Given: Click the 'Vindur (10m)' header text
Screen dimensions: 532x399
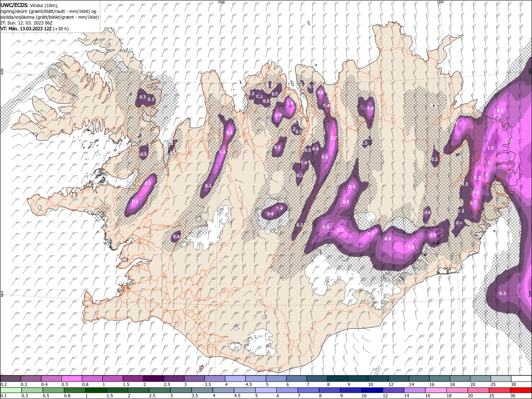Looking at the screenshot, I should (44, 5).
